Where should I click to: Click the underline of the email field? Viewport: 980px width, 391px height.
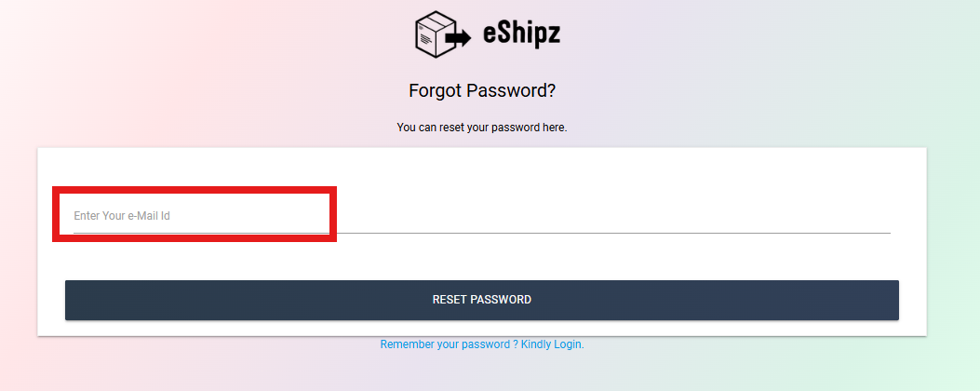click(482, 233)
